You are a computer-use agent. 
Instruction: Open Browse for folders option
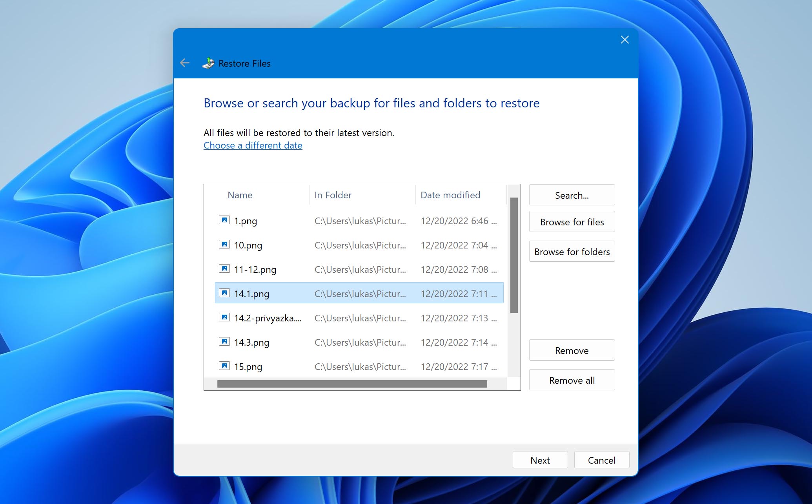(x=572, y=252)
